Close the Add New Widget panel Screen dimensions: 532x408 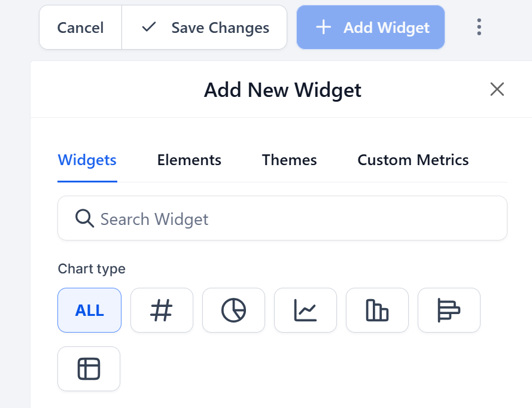click(497, 89)
